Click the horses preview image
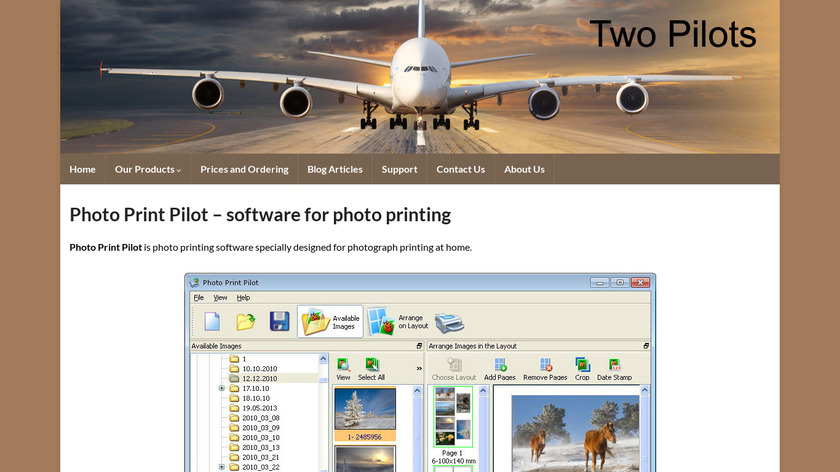840x472 pixels. pyautogui.click(x=575, y=434)
